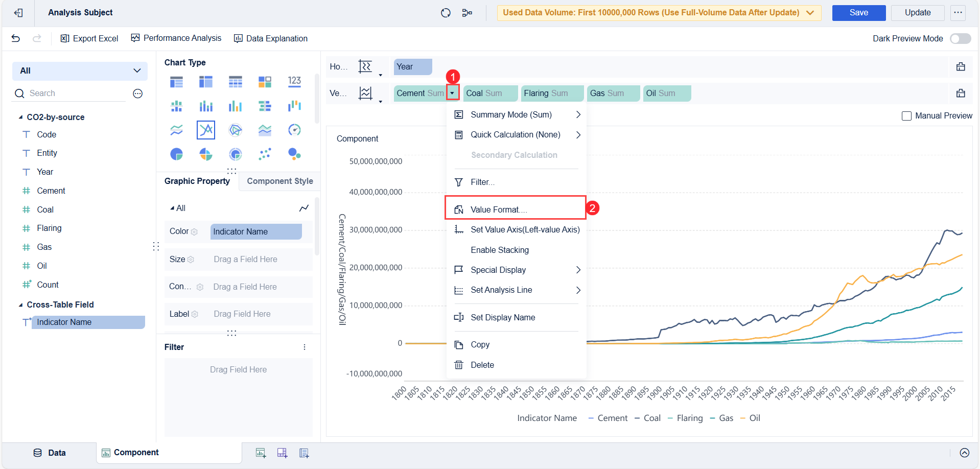The image size is (980, 469).
Task: Collapse the CO2-by-source tree node
Action: (x=20, y=118)
